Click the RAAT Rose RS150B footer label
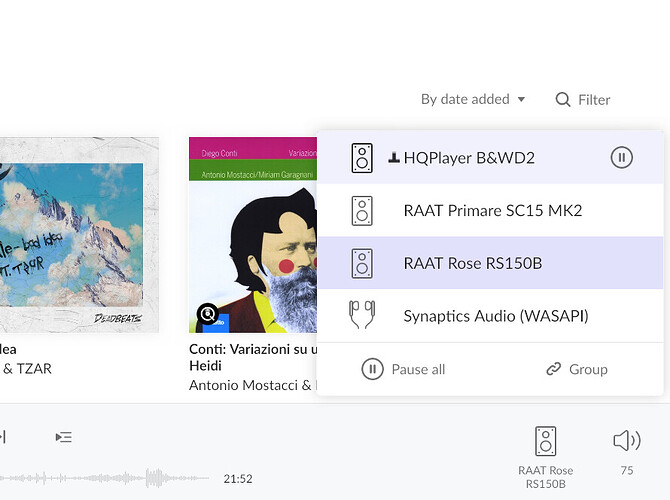This screenshot has width=670, height=500. click(546, 477)
